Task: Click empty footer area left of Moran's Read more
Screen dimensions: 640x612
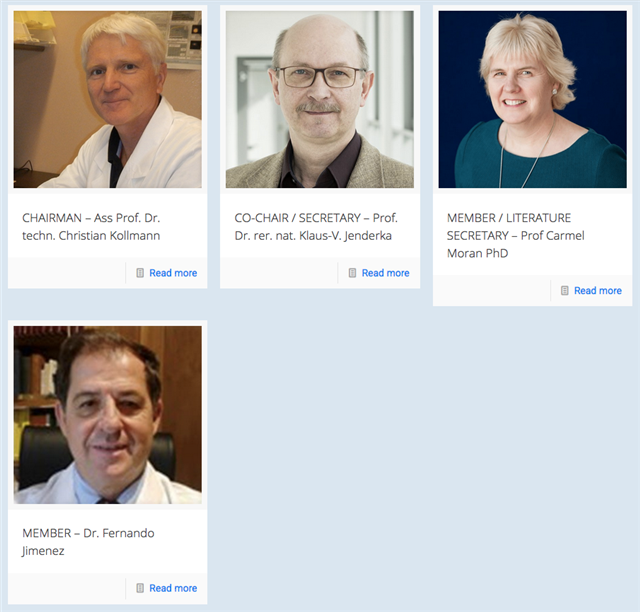Action: click(492, 290)
